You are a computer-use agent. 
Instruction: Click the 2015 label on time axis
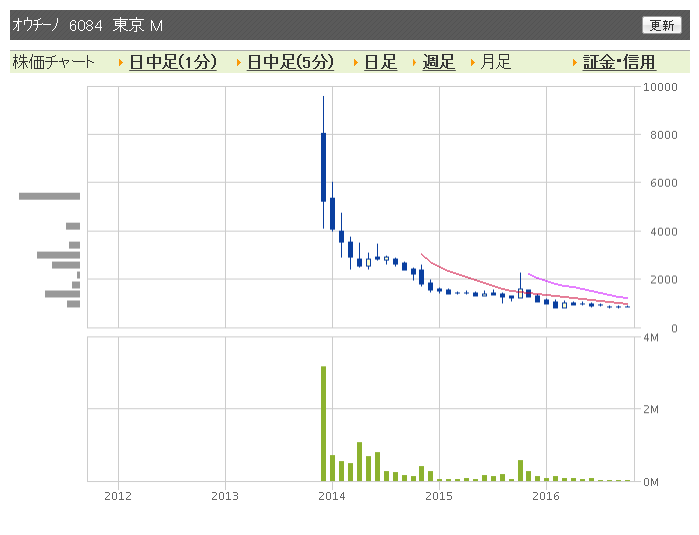pyautogui.click(x=439, y=496)
